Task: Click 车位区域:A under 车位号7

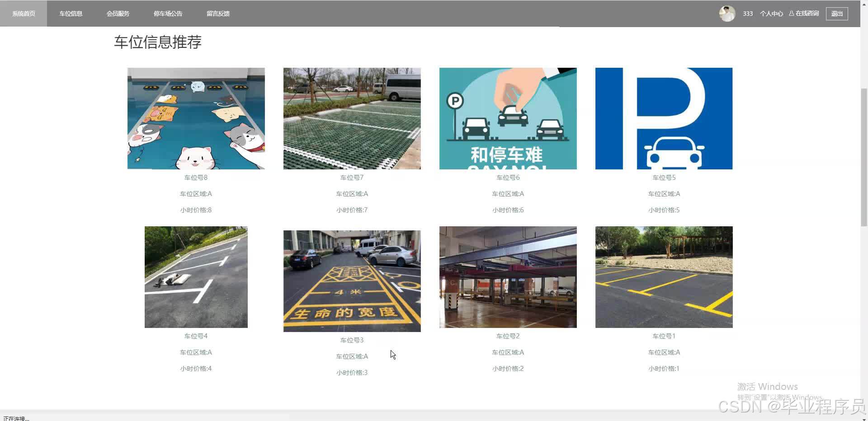Action: (352, 194)
